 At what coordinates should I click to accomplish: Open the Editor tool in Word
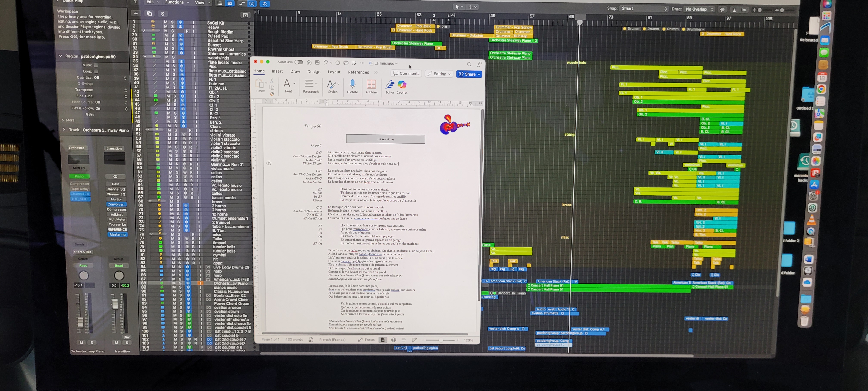coord(389,85)
